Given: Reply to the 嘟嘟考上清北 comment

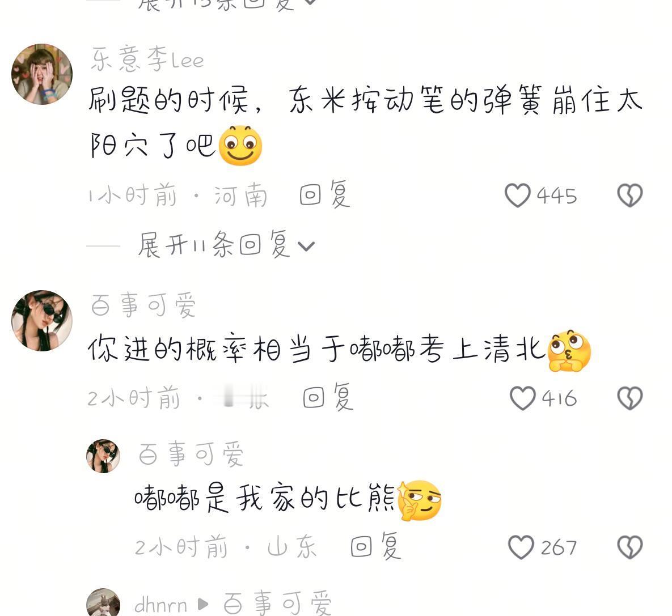Looking at the screenshot, I should (x=328, y=397).
